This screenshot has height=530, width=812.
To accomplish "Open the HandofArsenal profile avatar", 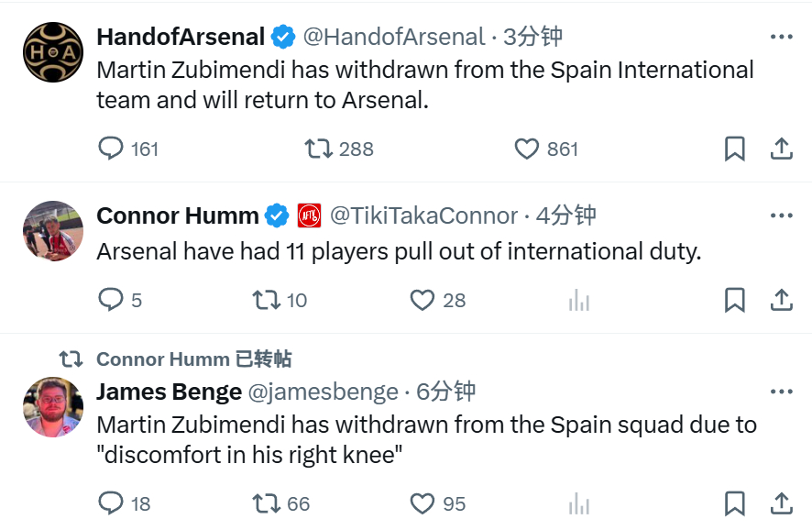I will click(x=53, y=52).
